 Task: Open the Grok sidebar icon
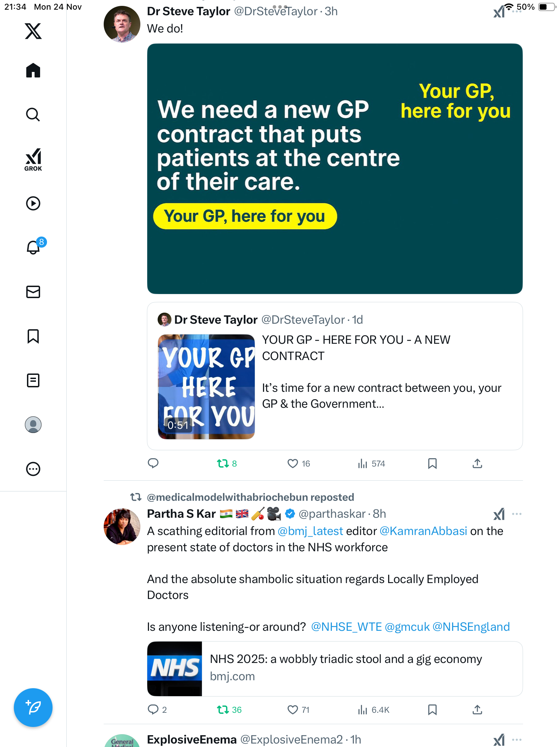click(33, 159)
